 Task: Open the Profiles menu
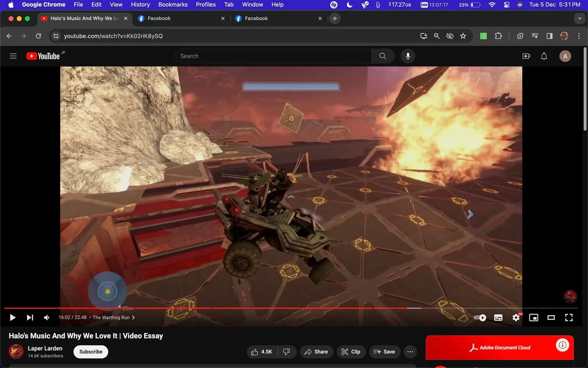[x=206, y=5]
